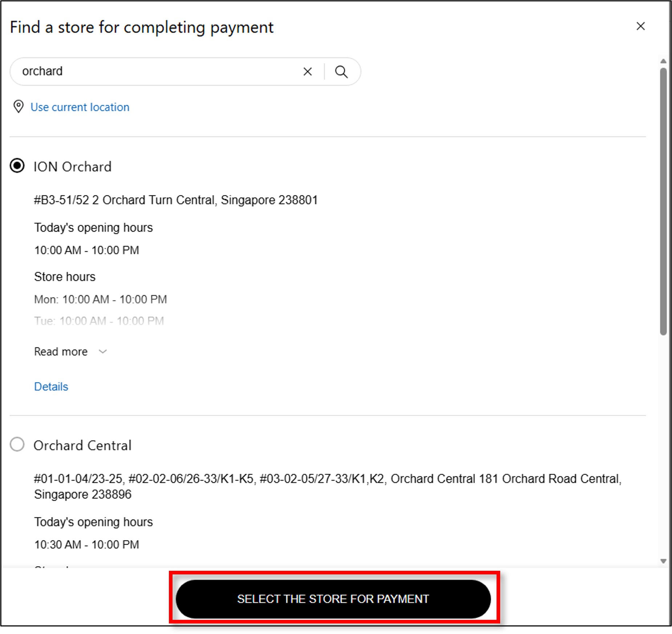Viewport: 672px width, 634px height.
Task: Click the Read more chevron arrow
Action: tap(103, 352)
